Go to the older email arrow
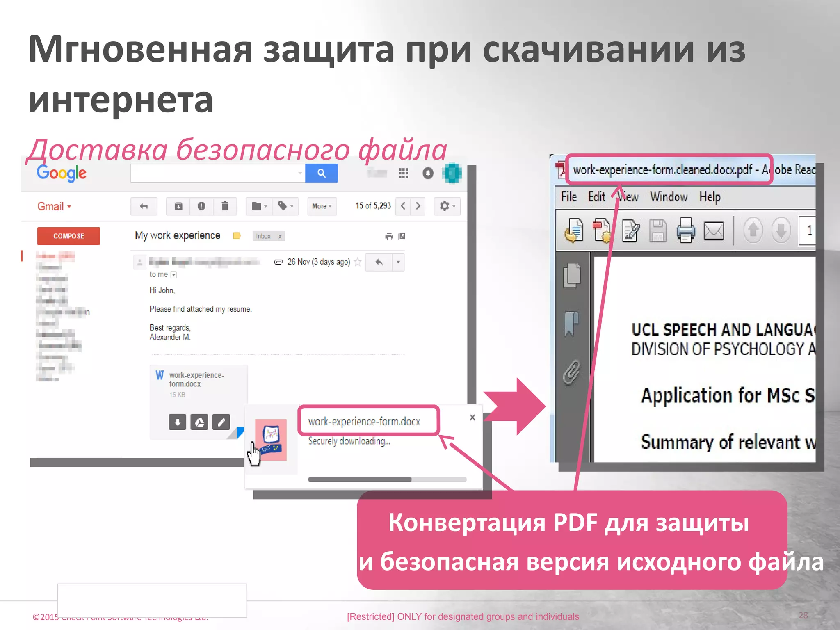 418,206
